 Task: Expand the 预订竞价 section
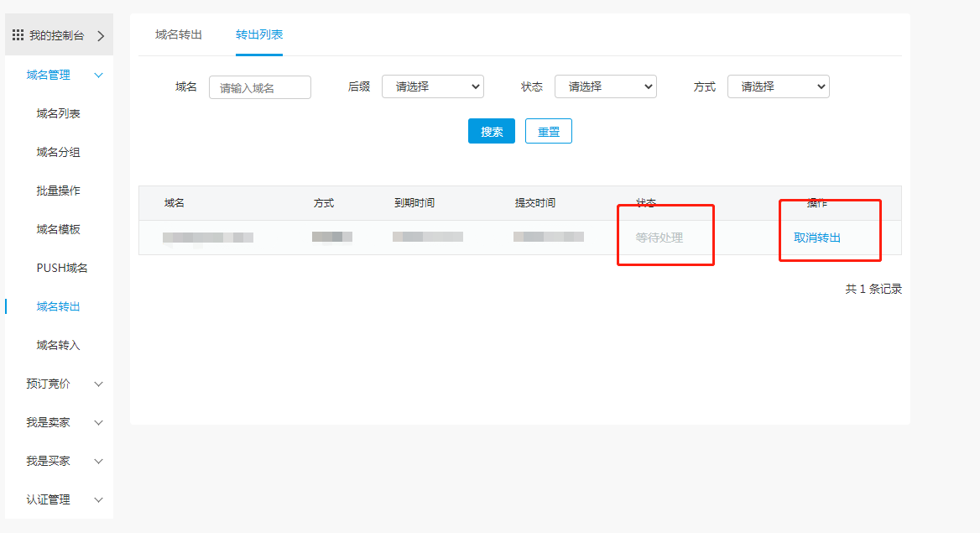pos(98,384)
